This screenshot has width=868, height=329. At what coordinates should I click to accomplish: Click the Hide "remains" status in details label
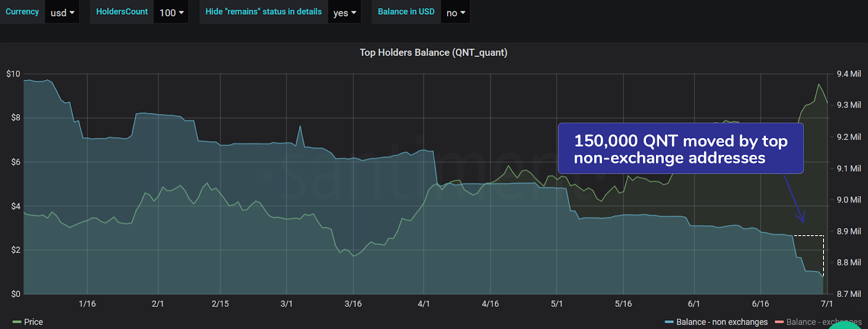264,11
